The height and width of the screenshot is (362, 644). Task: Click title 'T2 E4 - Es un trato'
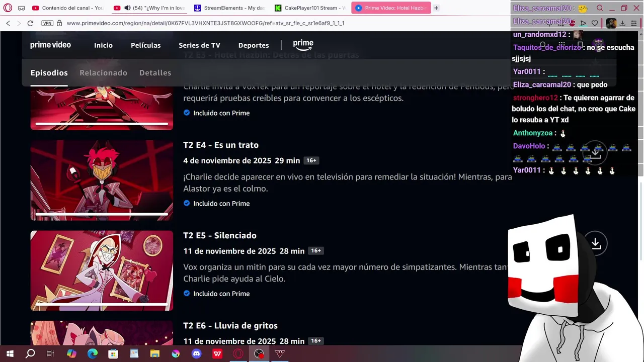(221, 145)
